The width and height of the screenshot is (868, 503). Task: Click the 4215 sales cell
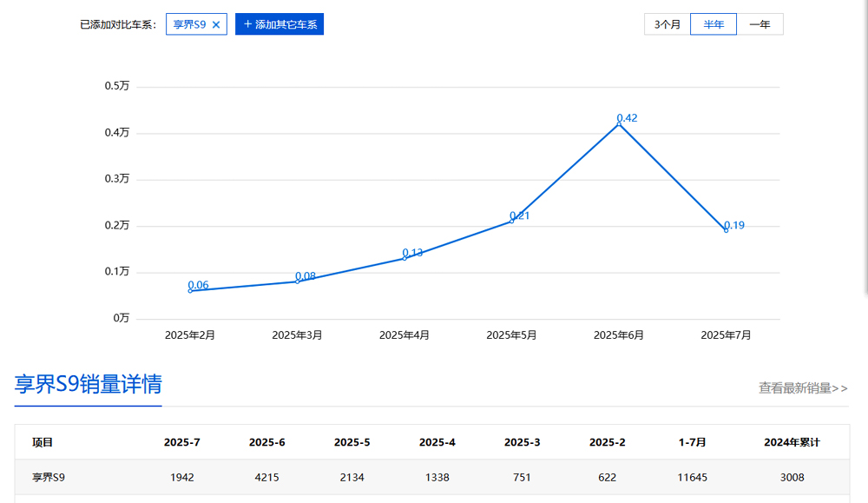click(266, 478)
